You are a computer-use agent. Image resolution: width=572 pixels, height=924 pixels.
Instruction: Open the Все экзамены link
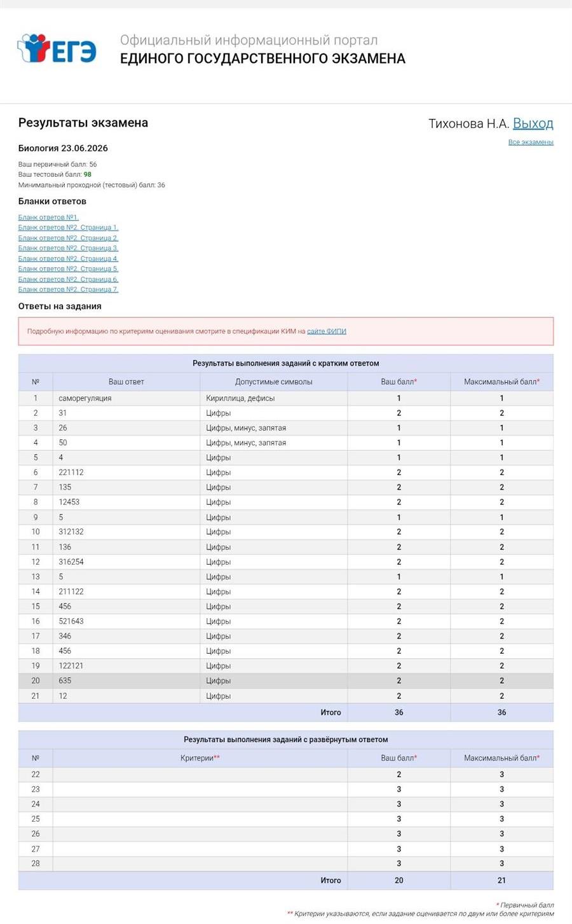(531, 142)
